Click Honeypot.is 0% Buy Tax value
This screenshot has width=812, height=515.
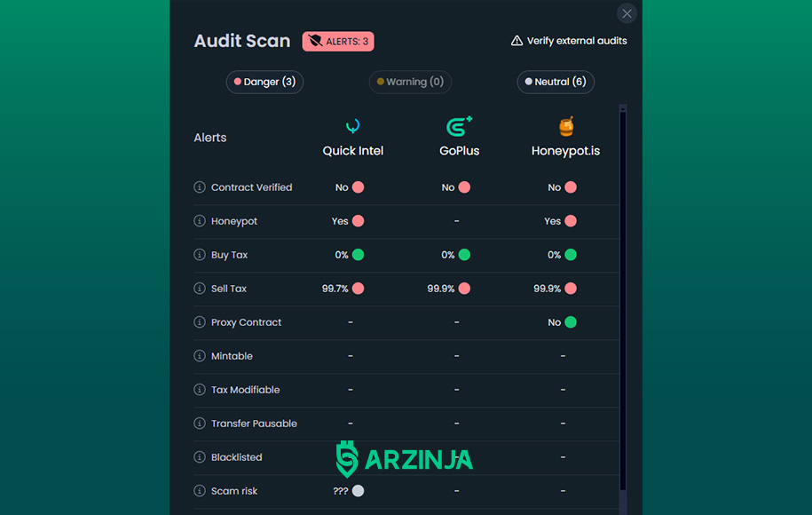point(554,255)
